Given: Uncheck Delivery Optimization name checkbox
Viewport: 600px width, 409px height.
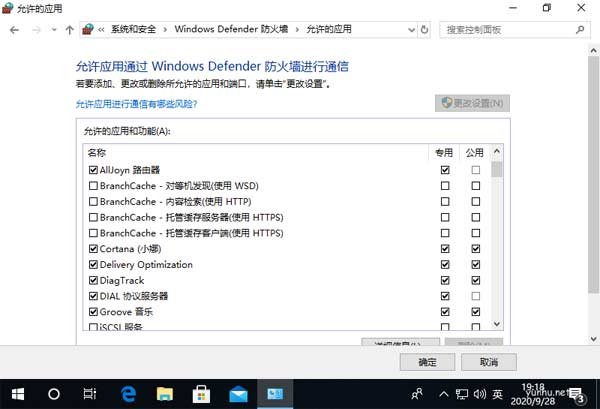Looking at the screenshot, I should point(93,265).
